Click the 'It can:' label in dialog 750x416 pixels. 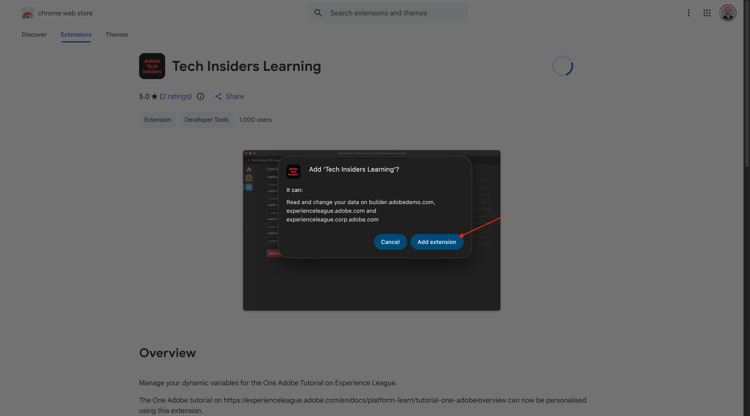coord(295,190)
